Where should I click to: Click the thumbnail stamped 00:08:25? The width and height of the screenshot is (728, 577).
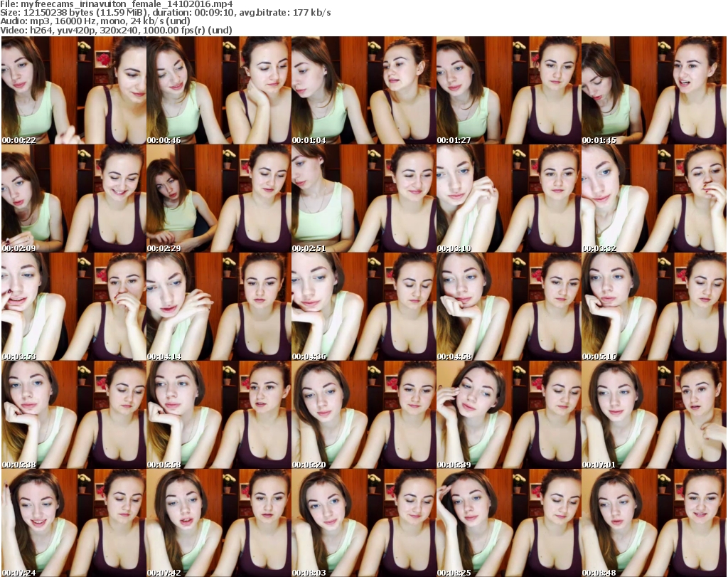(509, 523)
